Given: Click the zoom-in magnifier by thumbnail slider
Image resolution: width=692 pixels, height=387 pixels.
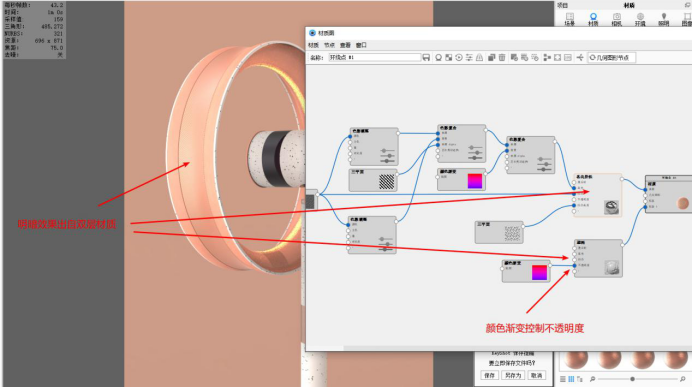Looking at the screenshot, I should [x=682, y=379].
